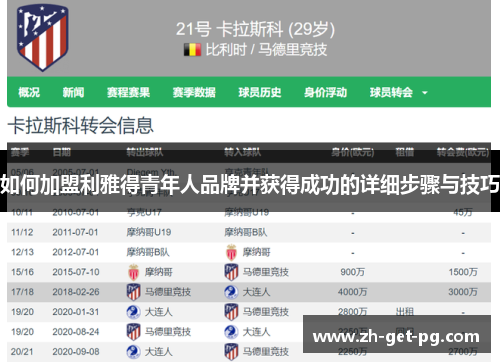The image size is (500, 362).
Task: Click the market value 4000万
Action: tap(353, 292)
